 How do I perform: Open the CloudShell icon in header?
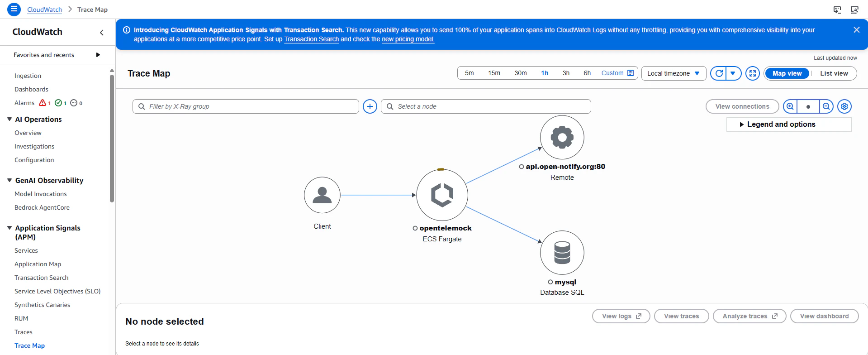pos(837,10)
